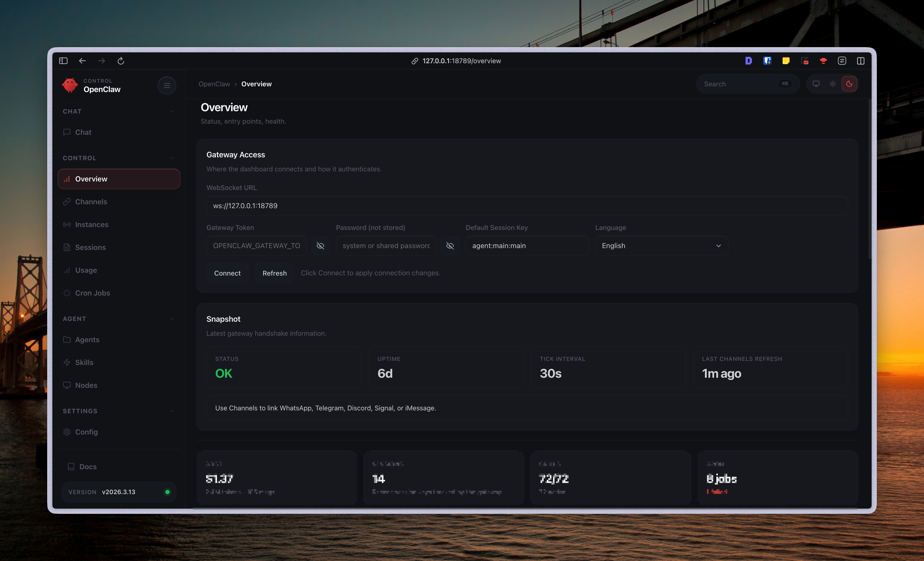Open Config under Settings
The height and width of the screenshot is (561, 924).
87,432
